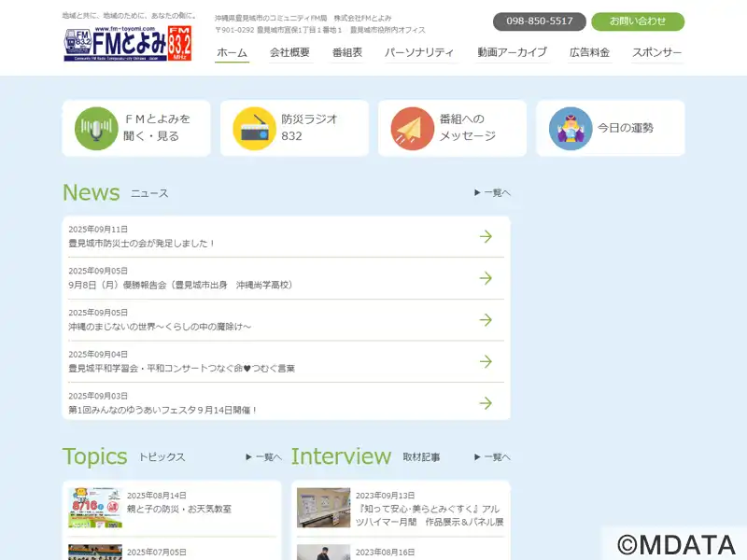Click arrow beside 平和コンサート news item
The image size is (747, 560).
pos(486,361)
